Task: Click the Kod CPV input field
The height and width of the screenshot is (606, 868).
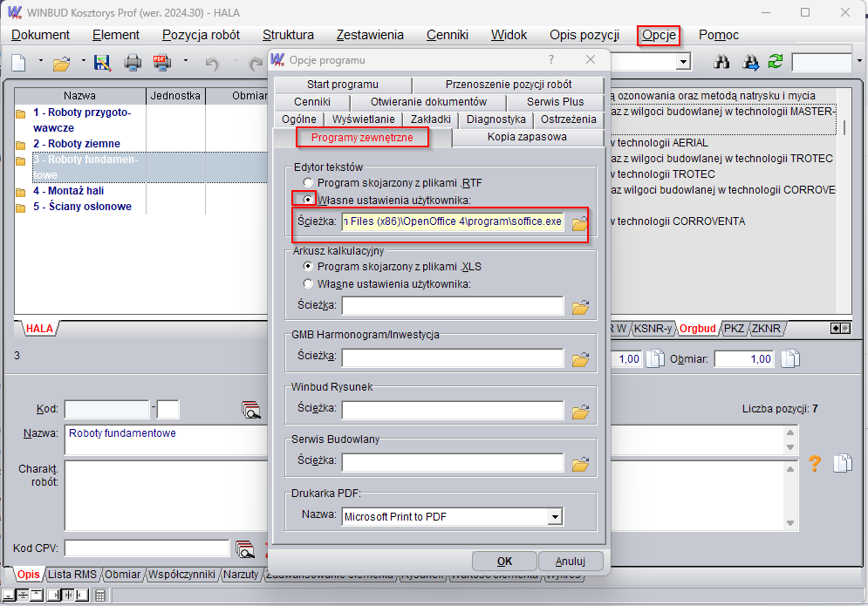Action: (x=147, y=548)
